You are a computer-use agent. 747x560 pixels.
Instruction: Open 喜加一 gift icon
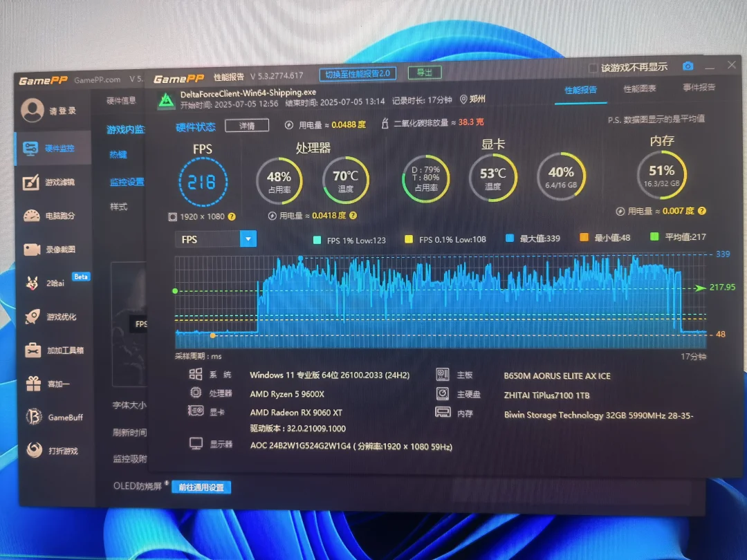(x=33, y=383)
